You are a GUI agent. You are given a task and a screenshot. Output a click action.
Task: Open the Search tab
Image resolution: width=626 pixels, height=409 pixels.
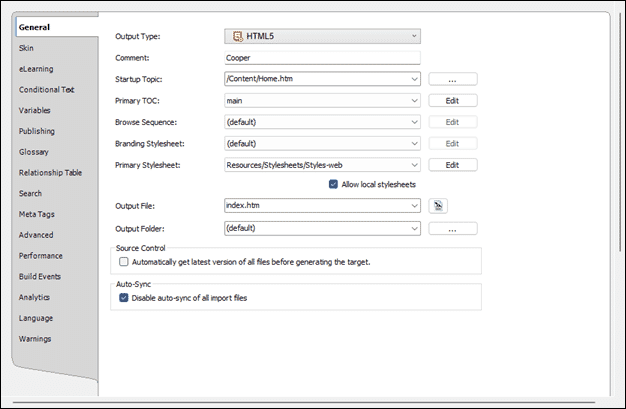click(x=30, y=193)
